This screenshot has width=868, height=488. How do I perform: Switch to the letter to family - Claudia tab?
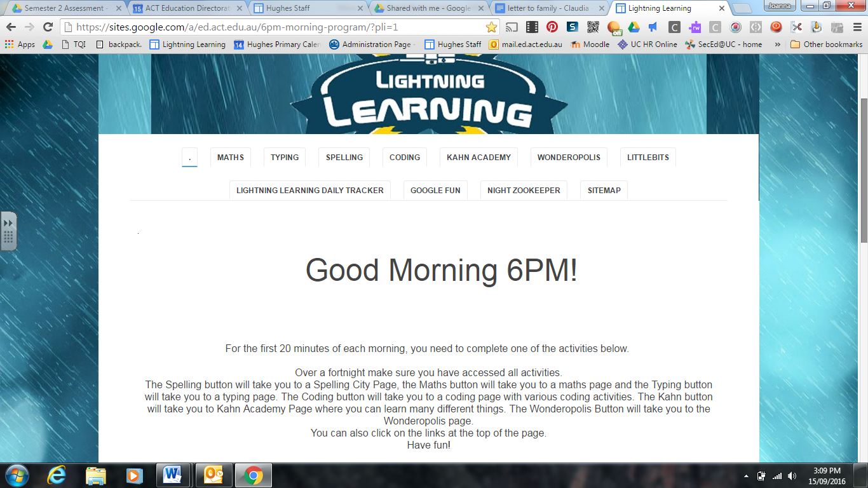[x=546, y=8]
